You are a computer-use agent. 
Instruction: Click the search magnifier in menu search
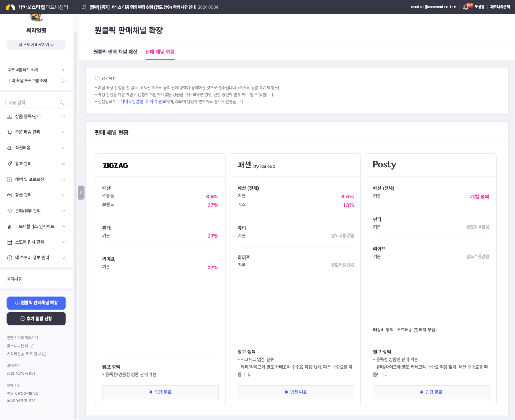62,102
